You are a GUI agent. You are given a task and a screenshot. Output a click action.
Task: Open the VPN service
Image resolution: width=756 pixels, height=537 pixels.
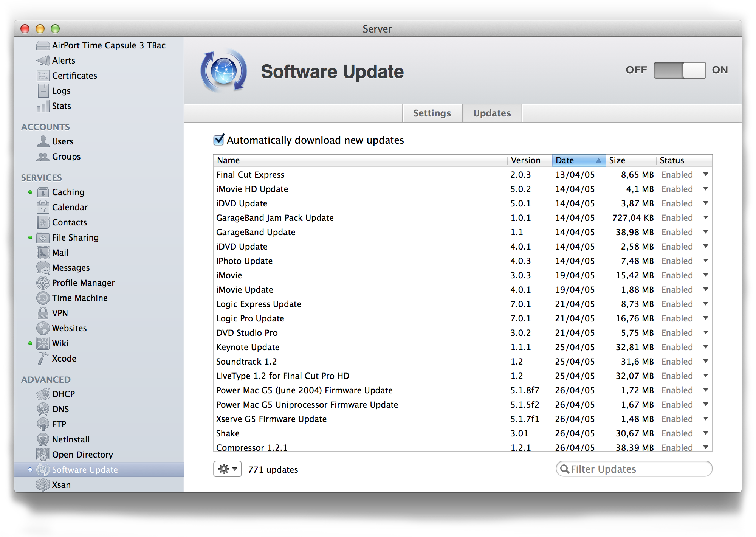[x=53, y=313]
